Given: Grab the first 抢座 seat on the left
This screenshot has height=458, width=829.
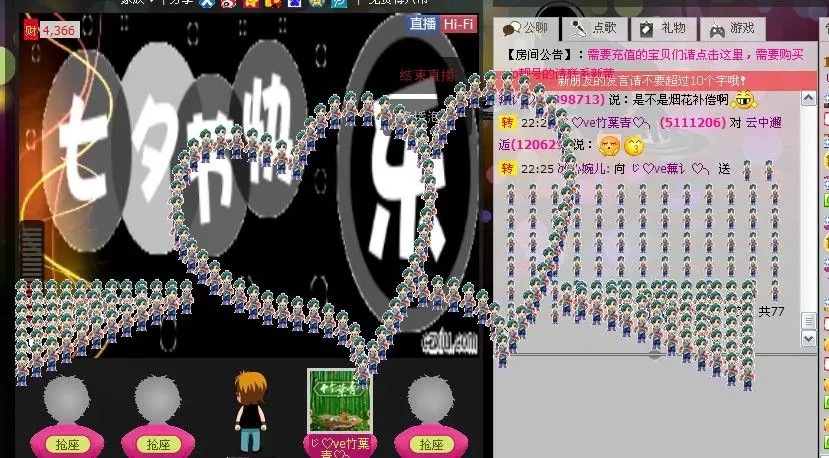Looking at the screenshot, I should coord(67,444).
